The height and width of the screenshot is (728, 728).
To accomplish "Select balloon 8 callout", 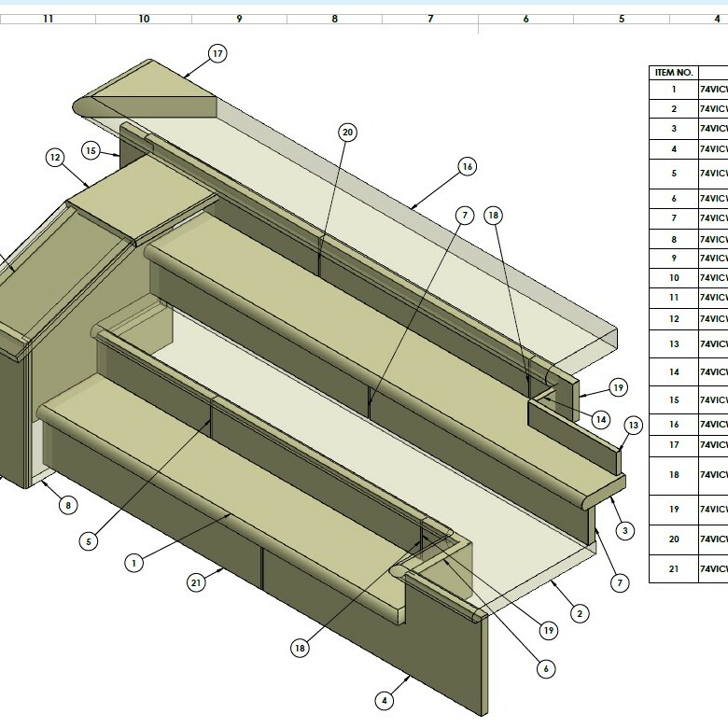I will [x=68, y=505].
